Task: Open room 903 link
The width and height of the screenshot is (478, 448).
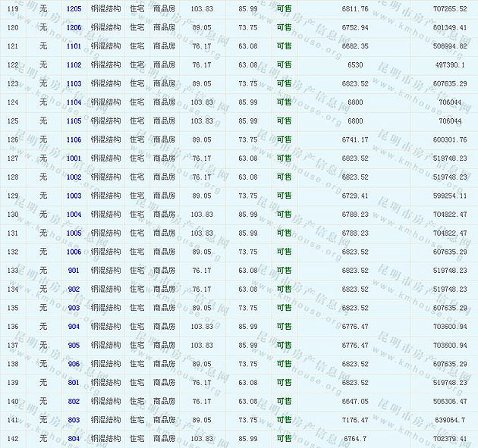Action: click(x=74, y=308)
